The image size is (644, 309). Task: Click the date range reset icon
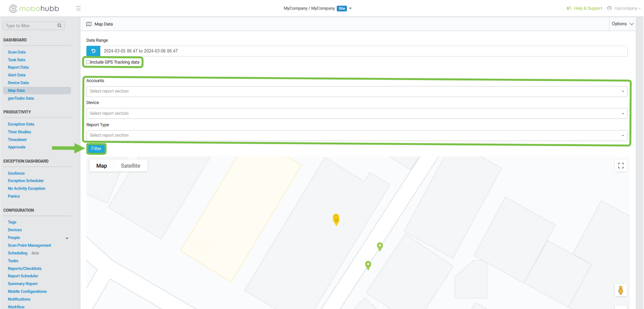pos(93,51)
